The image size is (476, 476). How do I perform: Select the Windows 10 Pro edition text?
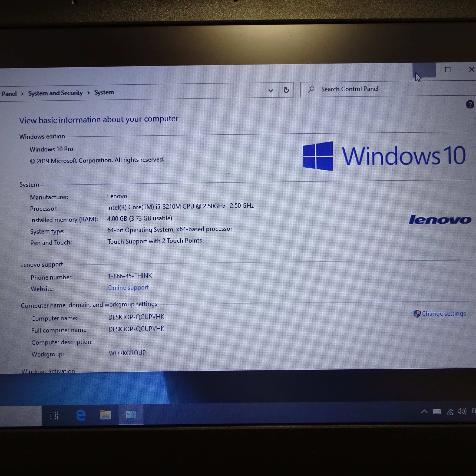[51, 149]
